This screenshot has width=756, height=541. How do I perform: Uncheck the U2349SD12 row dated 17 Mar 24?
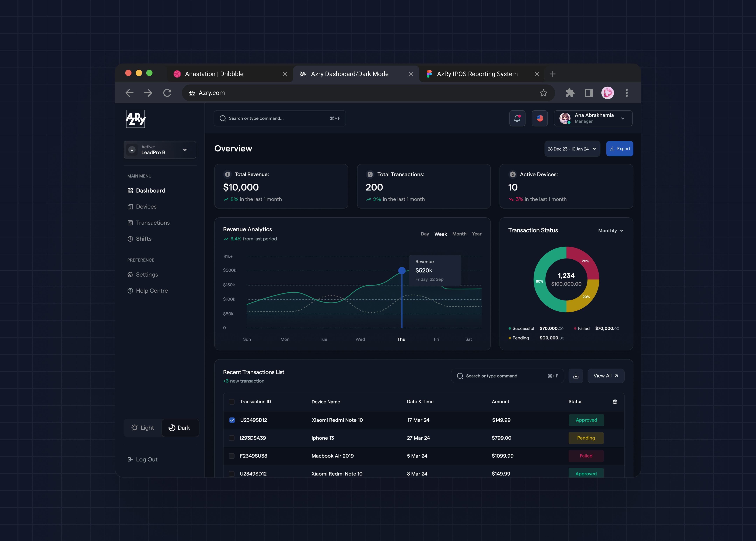pos(232,420)
